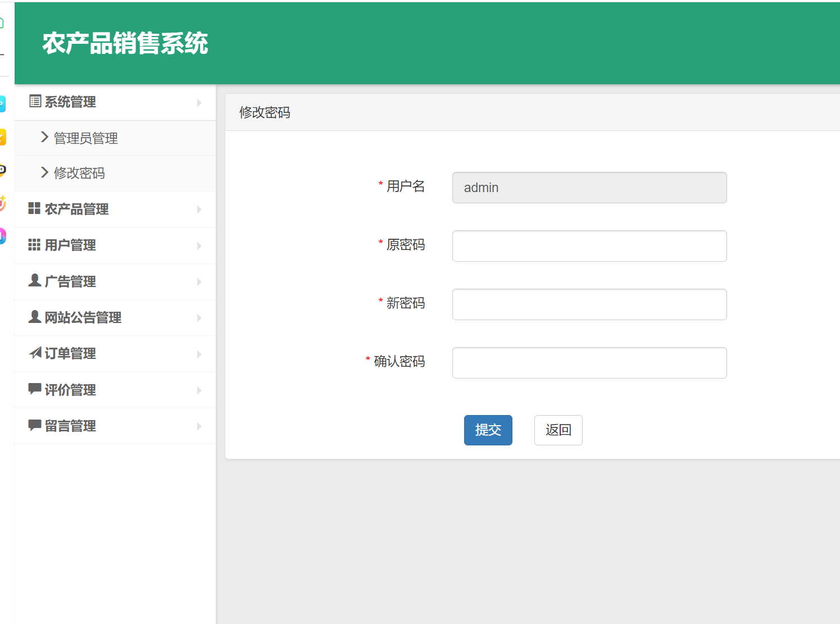Collapse 系统管理 using its right arrow

point(199,103)
